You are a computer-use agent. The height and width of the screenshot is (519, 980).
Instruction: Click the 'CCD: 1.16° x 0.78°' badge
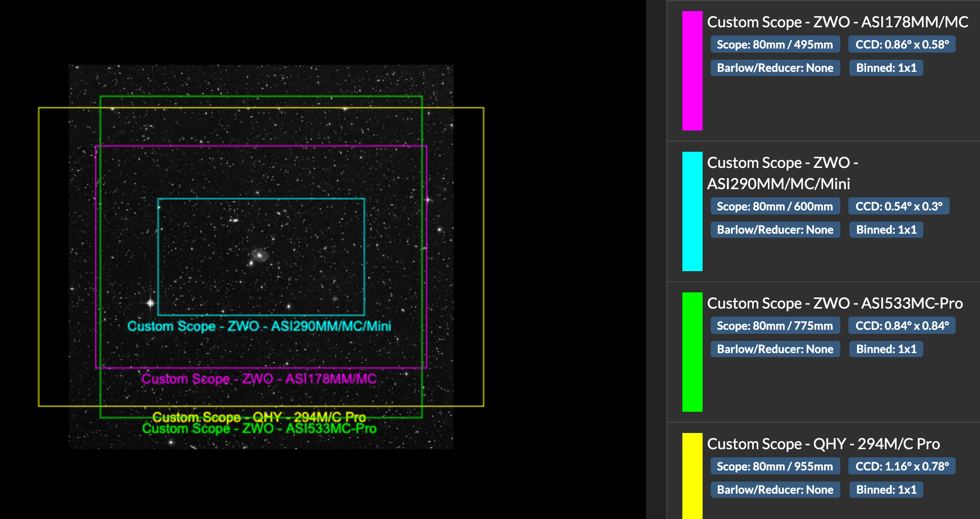(902, 466)
